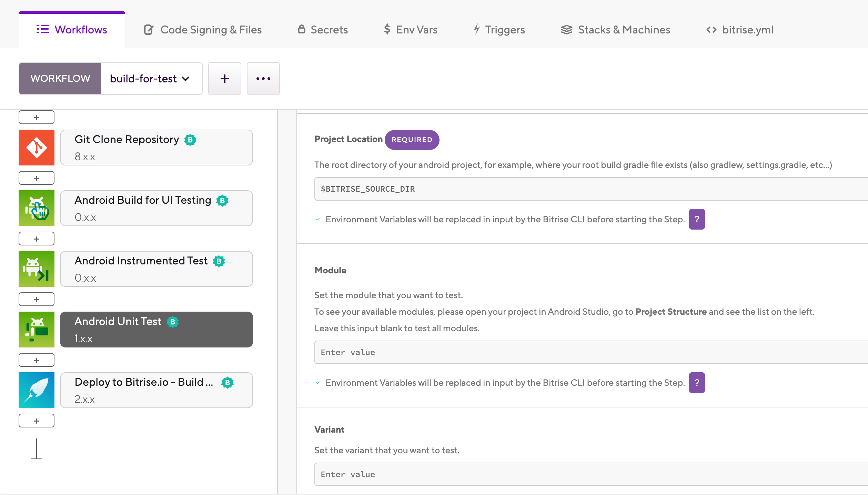Viewport: 868px width, 495px height.
Task: Click the Android Build for UI Testing icon
Action: 37,208
